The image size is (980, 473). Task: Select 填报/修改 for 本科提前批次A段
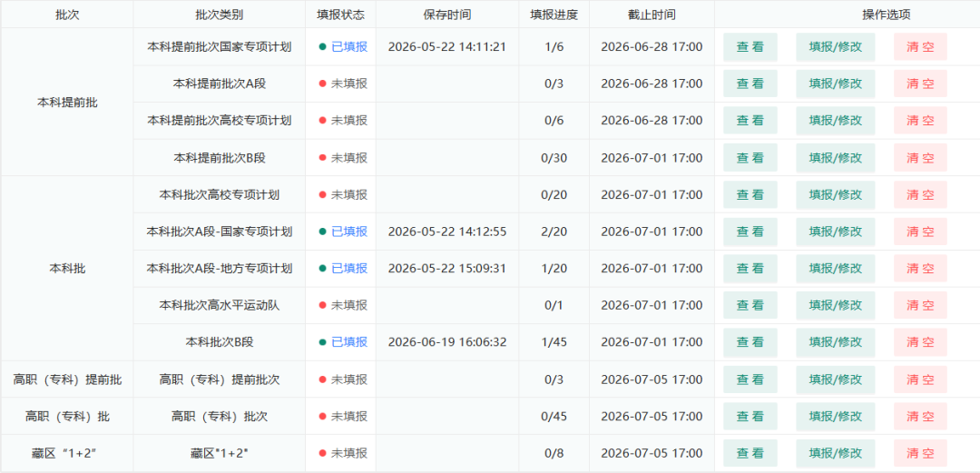coord(835,84)
